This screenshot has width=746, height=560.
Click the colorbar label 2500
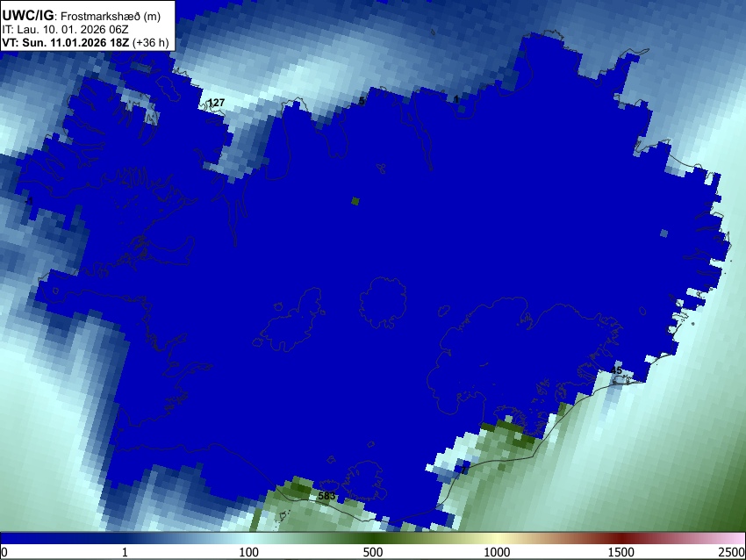click(x=732, y=552)
